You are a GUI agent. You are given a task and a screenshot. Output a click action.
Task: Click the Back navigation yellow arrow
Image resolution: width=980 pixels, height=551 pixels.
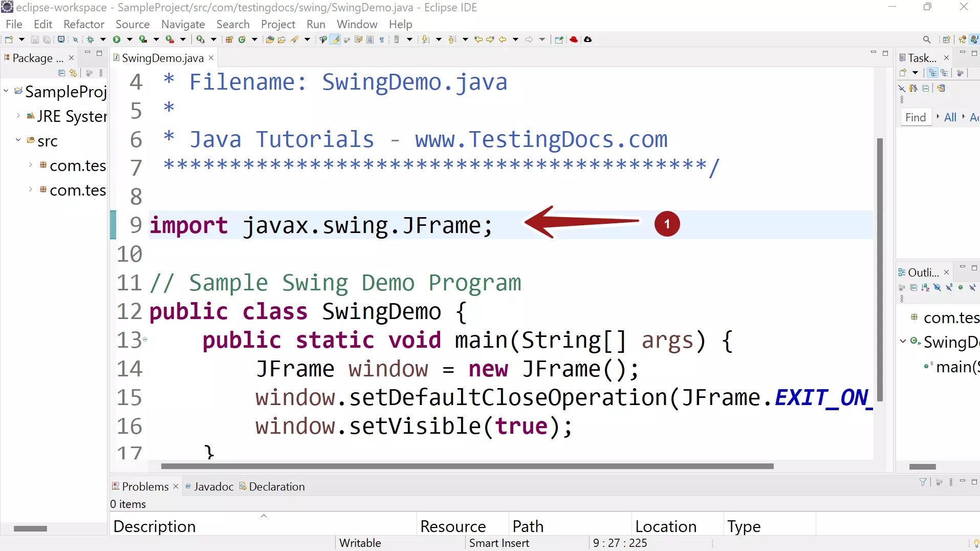point(503,39)
